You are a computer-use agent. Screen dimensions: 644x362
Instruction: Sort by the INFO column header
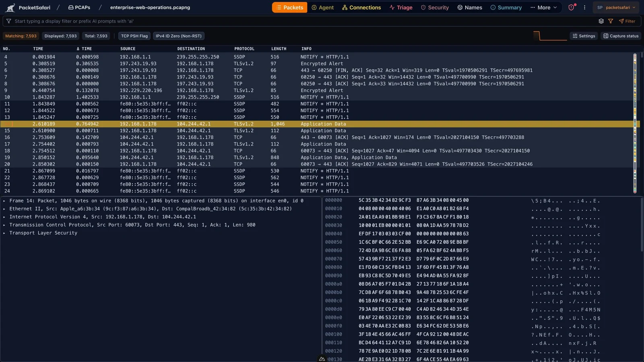click(x=306, y=49)
